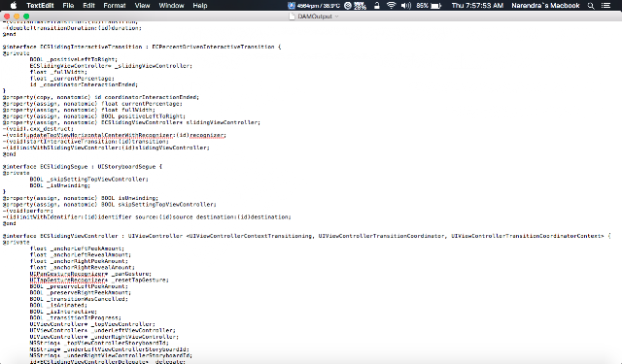The width and height of the screenshot is (622, 364).
Task: Place cursor in ECSlidingSegue interface line
Action: [83, 166]
